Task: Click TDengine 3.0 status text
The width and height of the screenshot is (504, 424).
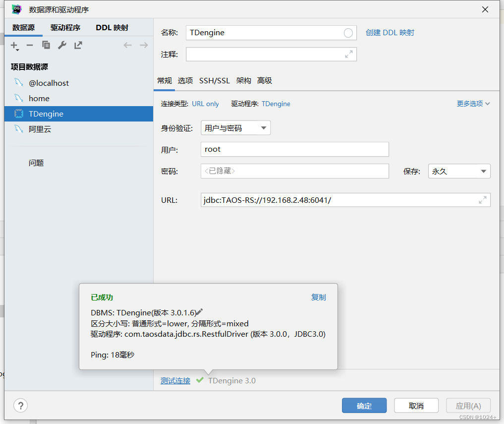Action: (232, 380)
